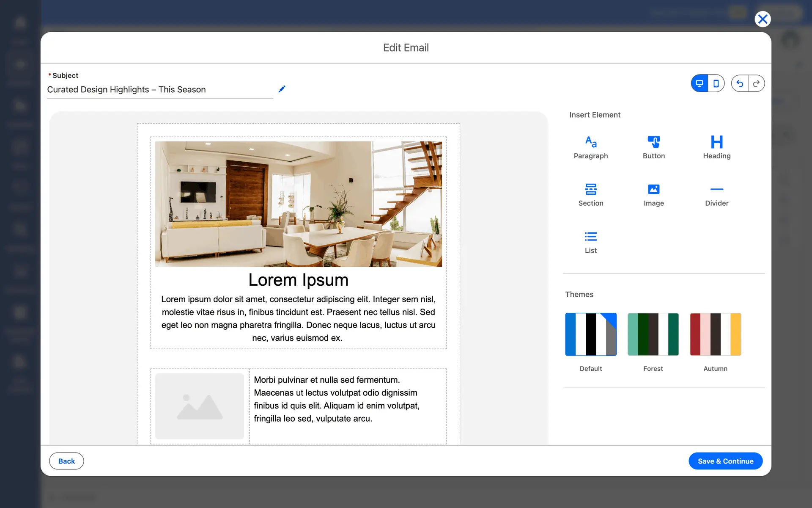This screenshot has height=508, width=812.
Task: Insert a Button element
Action: coord(653,147)
